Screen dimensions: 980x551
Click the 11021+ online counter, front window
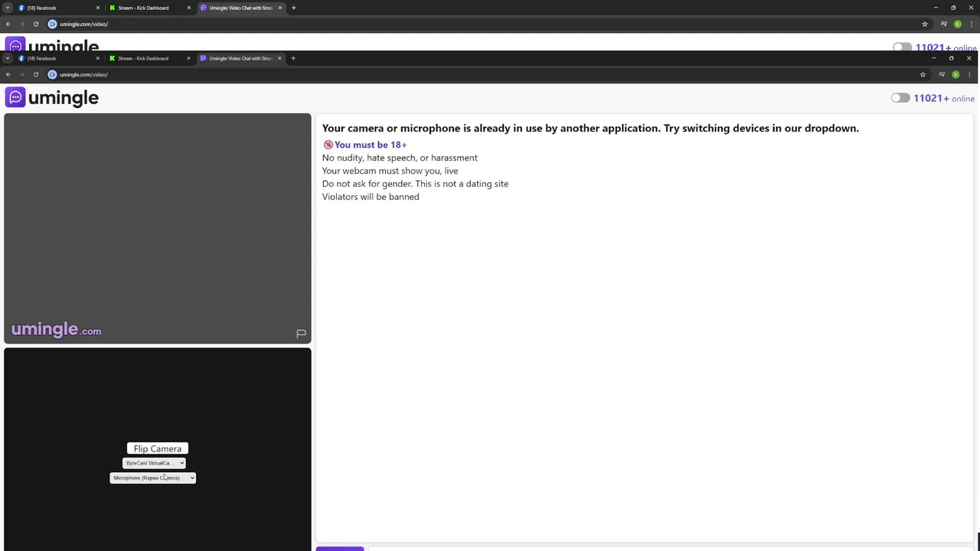click(x=943, y=98)
